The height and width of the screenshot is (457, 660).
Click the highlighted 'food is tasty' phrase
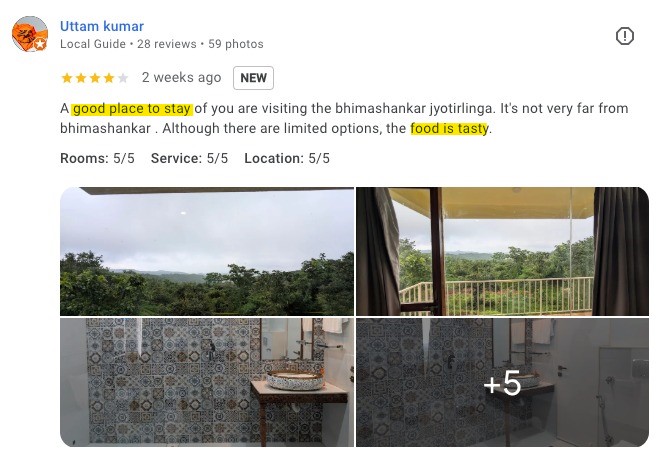pyautogui.click(x=450, y=128)
